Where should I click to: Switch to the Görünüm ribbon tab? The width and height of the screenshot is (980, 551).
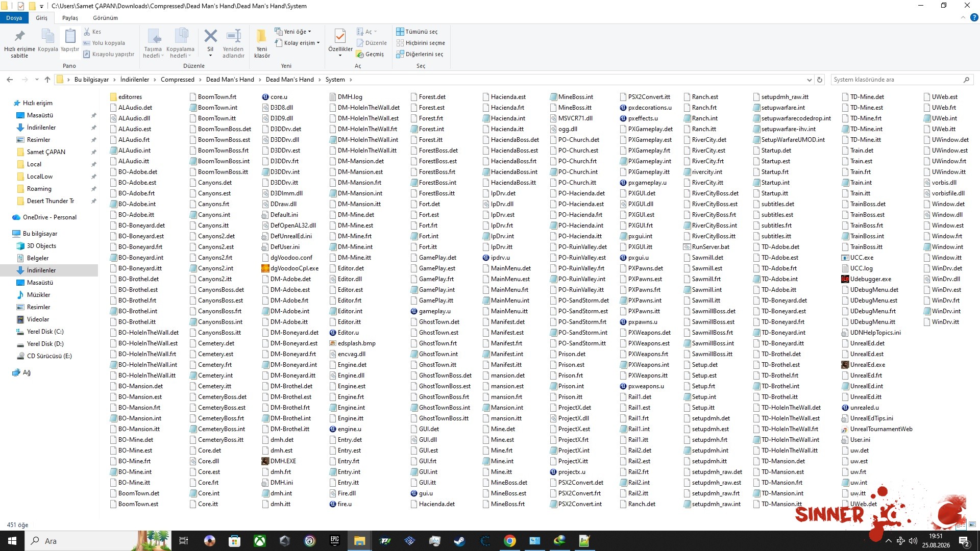click(105, 18)
